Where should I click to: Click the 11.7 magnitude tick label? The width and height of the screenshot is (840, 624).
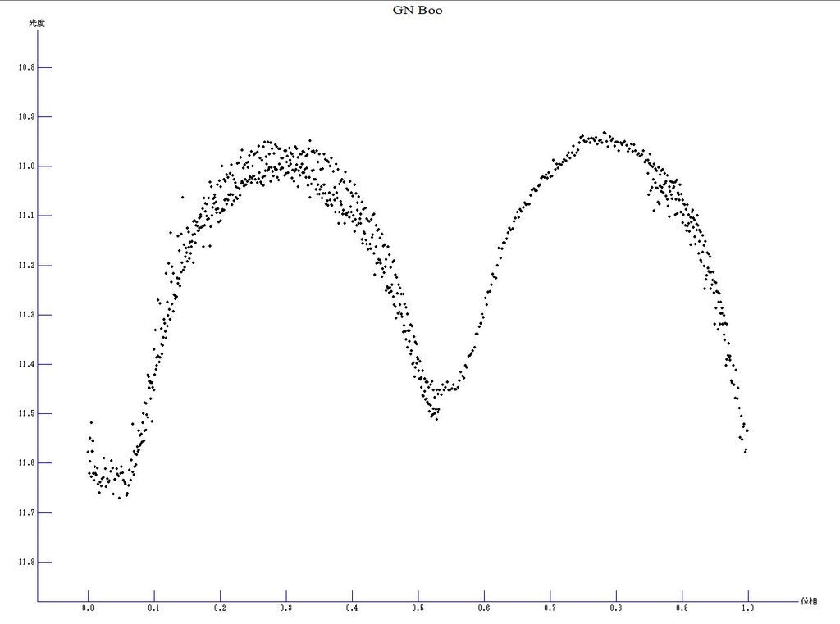26,512
